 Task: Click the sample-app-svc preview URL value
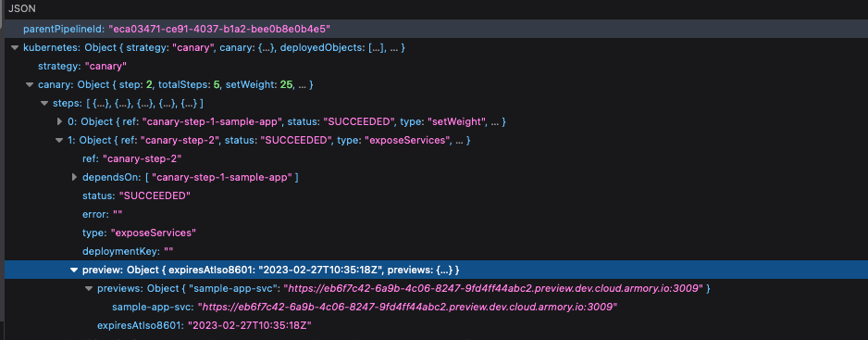[407, 307]
